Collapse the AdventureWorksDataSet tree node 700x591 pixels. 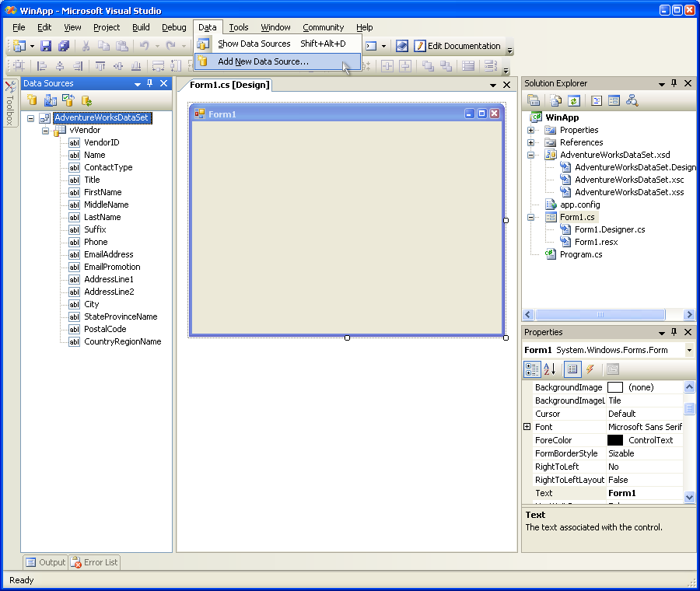(30, 118)
